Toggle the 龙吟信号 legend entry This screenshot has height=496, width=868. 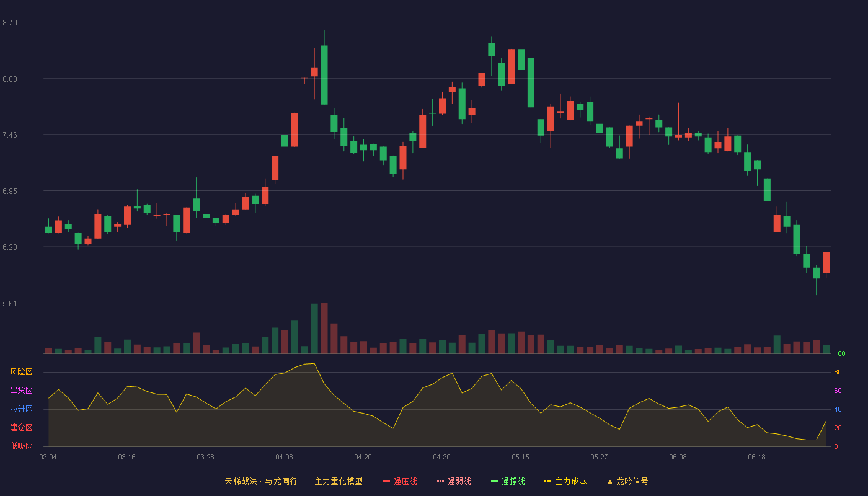pos(627,481)
